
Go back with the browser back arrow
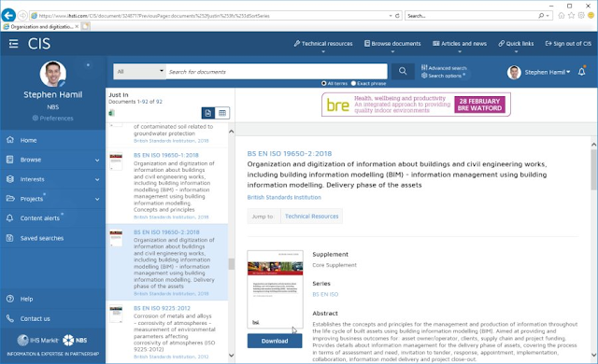pos(8,15)
